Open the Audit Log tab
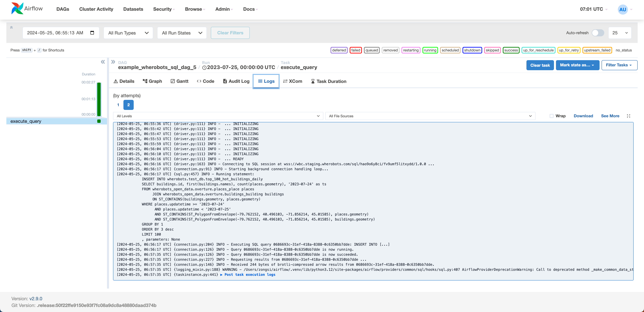 click(236, 81)
